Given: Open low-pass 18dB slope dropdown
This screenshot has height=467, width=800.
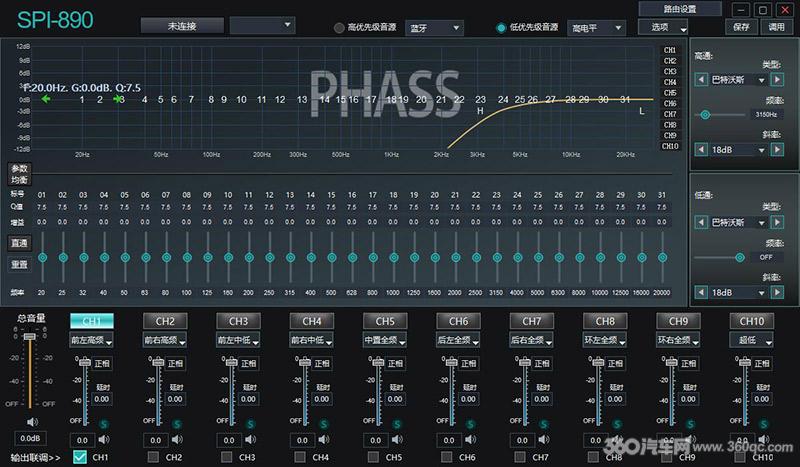Looking at the screenshot, I should [738, 292].
